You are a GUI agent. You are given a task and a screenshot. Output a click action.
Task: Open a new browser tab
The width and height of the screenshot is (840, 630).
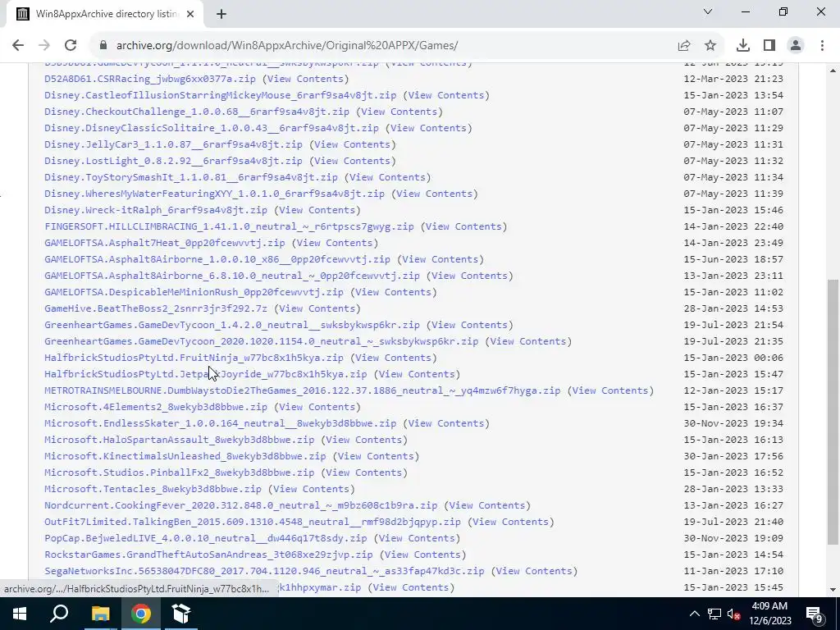point(221,14)
